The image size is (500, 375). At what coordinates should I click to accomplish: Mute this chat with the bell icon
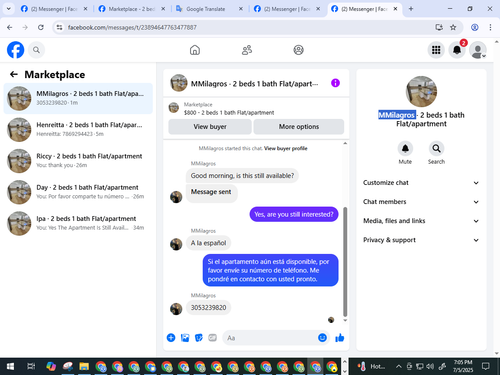[405, 148]
